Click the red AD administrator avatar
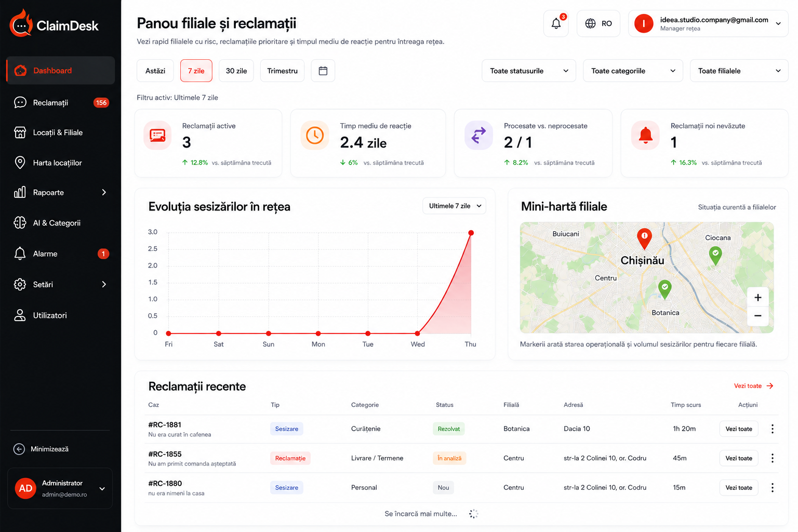Image resolution: width=798 pixels, height=532 pixels. [x=25, y=488]
